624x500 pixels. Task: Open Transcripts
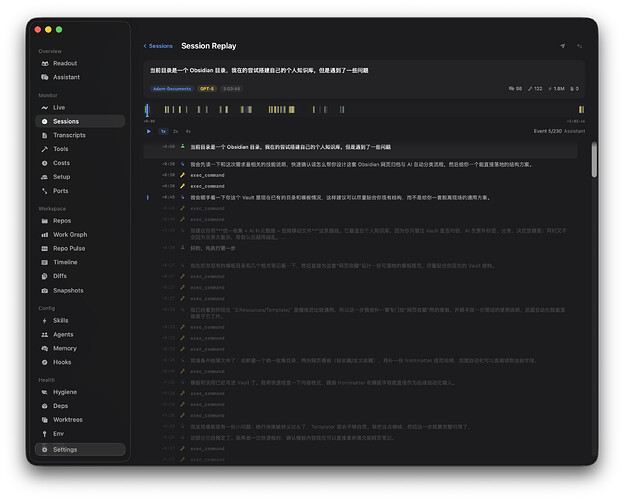[x=80, y=135]
